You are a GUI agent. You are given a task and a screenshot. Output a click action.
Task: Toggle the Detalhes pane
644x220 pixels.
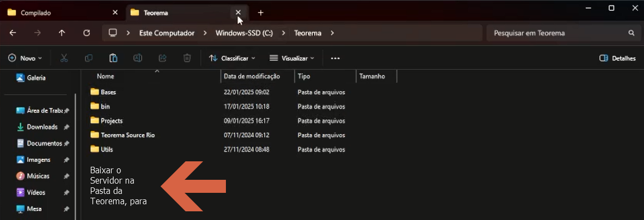pyautogui.click(x=617, y=58)
